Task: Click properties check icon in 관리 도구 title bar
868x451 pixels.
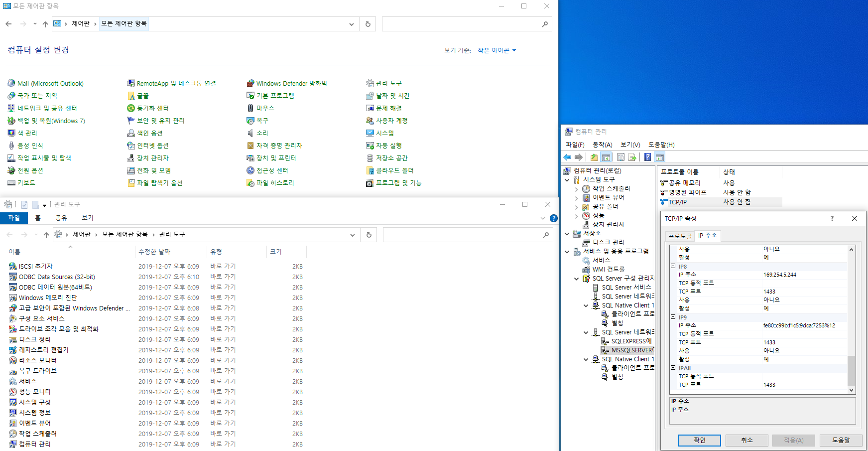Action: [x=24, y=204]
